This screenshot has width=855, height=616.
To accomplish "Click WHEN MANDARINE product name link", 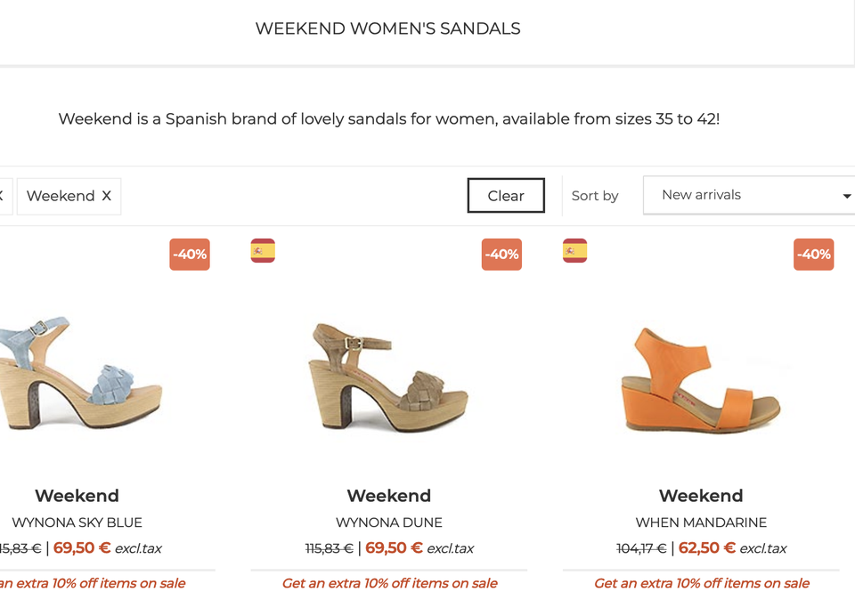I will pyautogui.click(x=701, y=523).
